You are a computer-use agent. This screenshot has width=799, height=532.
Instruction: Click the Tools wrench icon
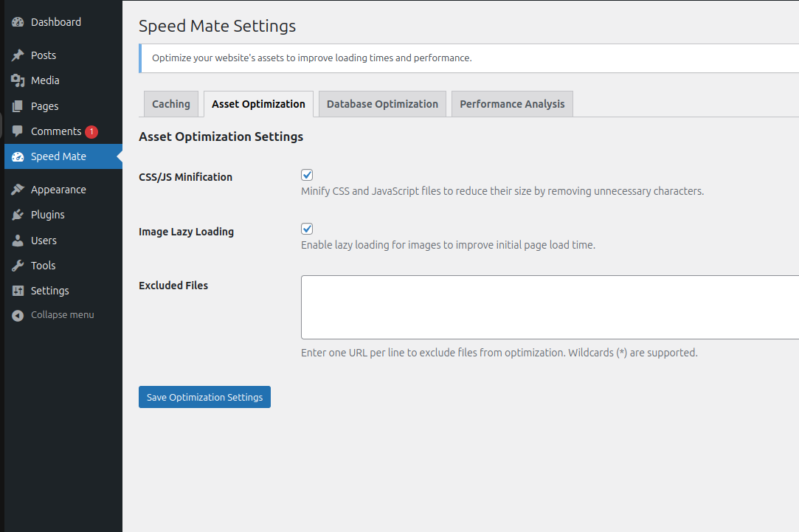point(18,266)
